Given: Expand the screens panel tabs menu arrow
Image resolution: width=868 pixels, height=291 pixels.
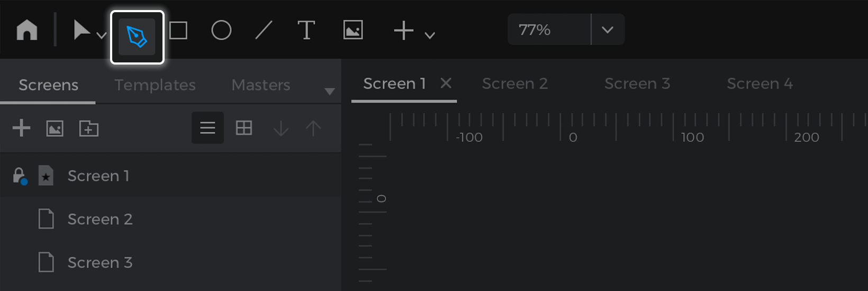Looking at the screenshot, I should coord(330,92).
